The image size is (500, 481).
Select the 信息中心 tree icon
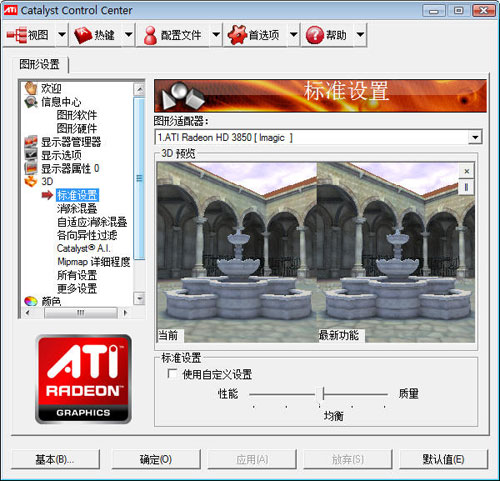point(31,102)
